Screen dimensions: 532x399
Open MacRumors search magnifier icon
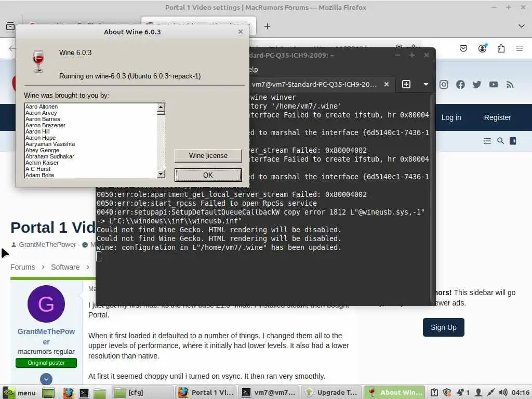(500, 141)
